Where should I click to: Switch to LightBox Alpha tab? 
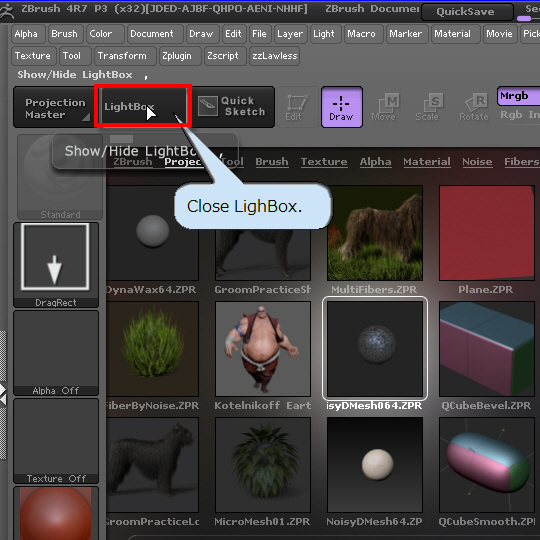375,162
